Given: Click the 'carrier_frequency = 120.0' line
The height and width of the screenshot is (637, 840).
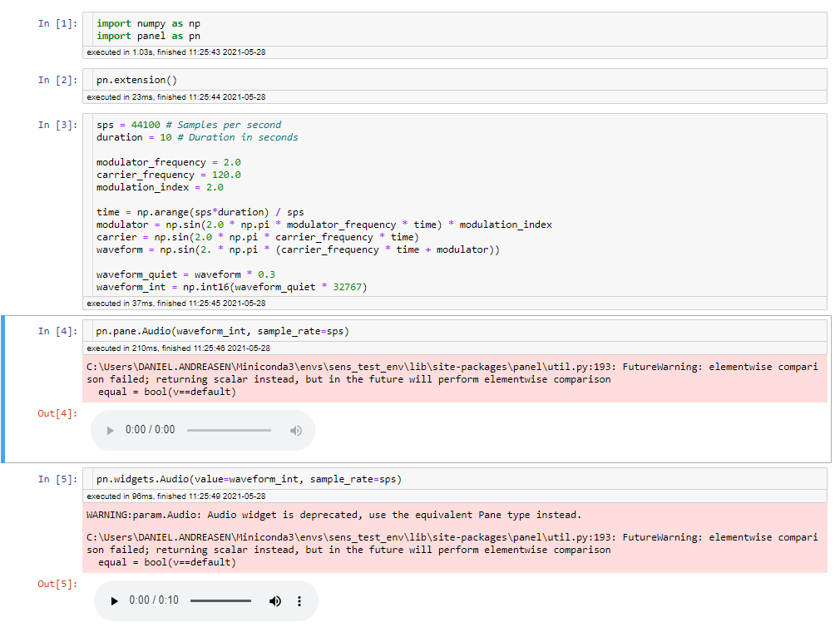Looking at the screenshot, I should pyautogui.click(x=169, y=175).
